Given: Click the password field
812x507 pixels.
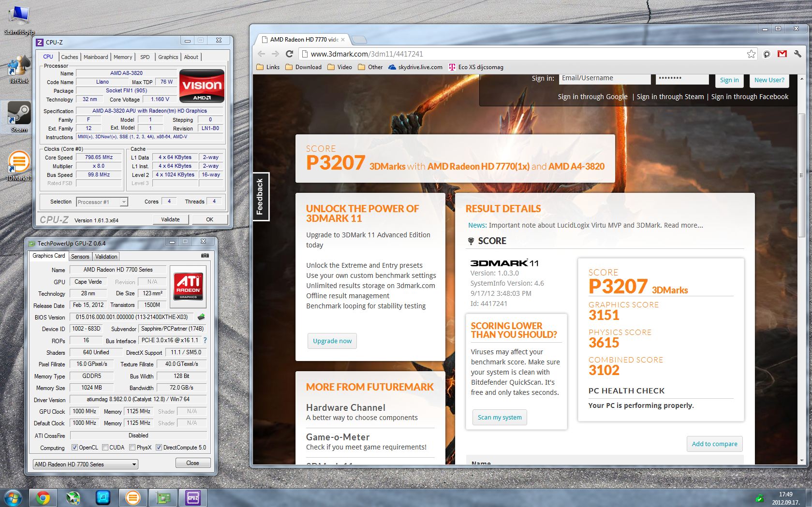Looking at the screenshot, I should tap(682, 78).
